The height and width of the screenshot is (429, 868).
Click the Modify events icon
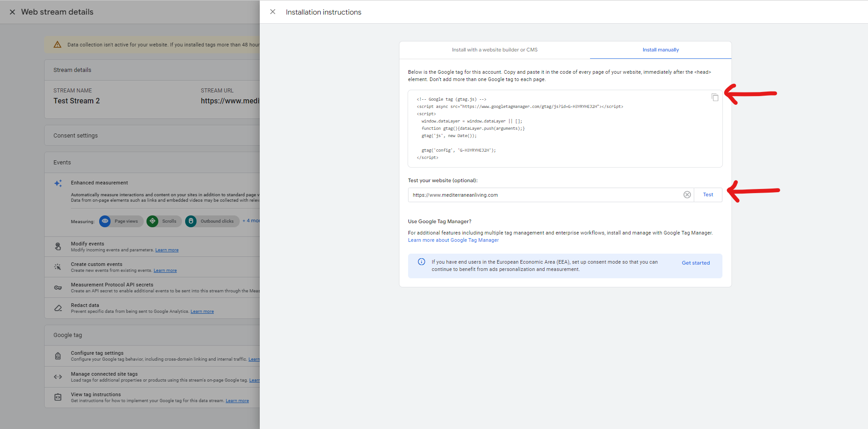58,246
